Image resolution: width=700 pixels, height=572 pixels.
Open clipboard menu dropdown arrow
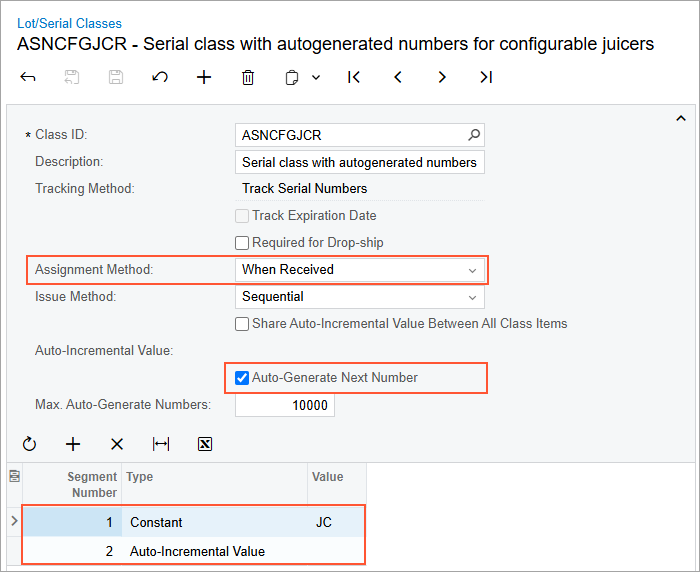click(316, 77)
